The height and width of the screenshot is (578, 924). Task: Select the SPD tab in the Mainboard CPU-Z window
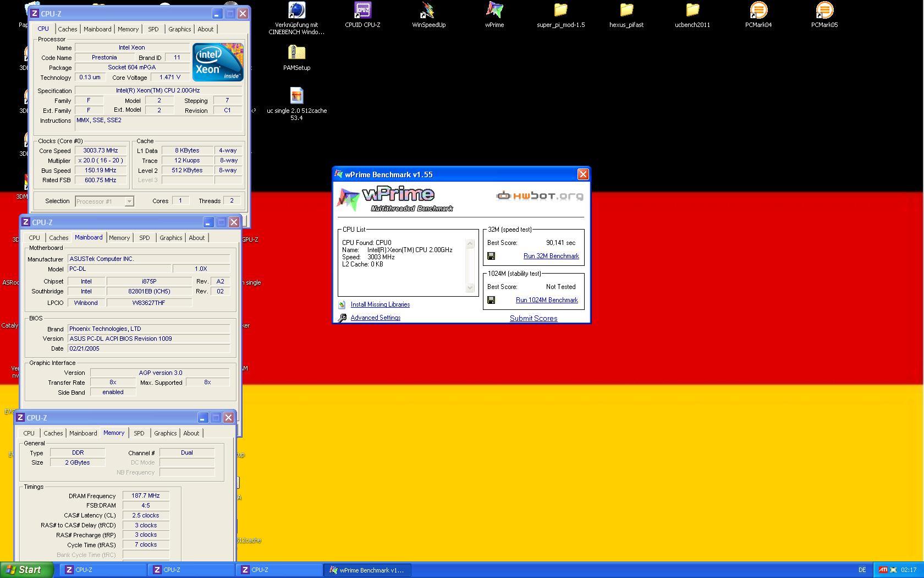145,238
